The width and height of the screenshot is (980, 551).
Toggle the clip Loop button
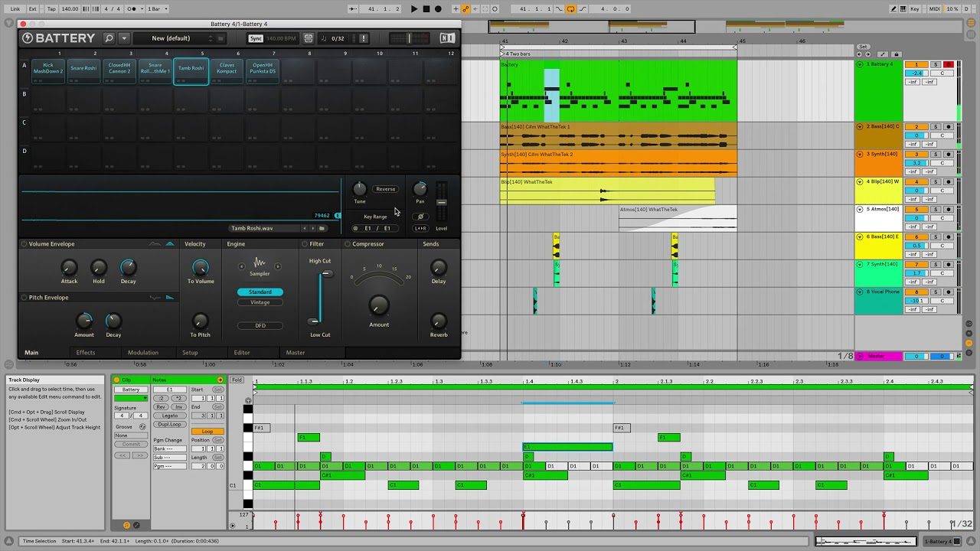(x=207, y=432)
